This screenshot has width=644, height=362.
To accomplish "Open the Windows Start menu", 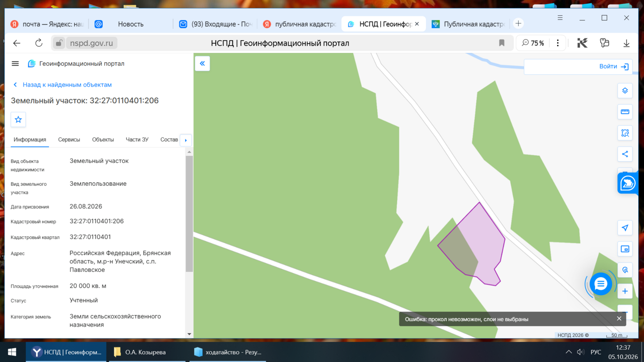I will 12,352.
